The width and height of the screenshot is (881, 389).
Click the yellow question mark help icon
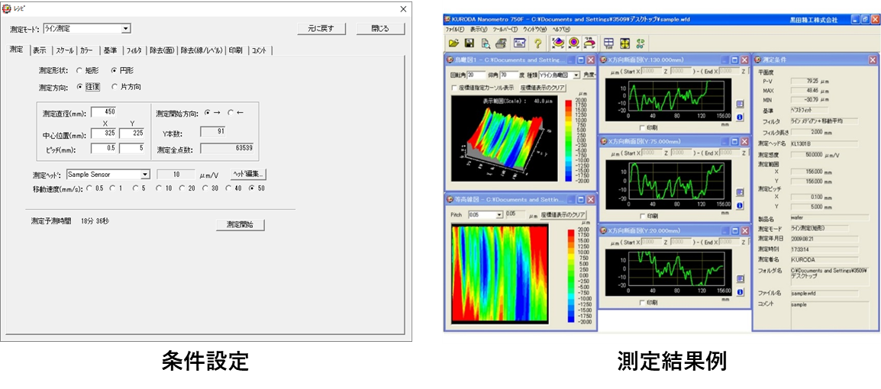[x=538, y=42]
